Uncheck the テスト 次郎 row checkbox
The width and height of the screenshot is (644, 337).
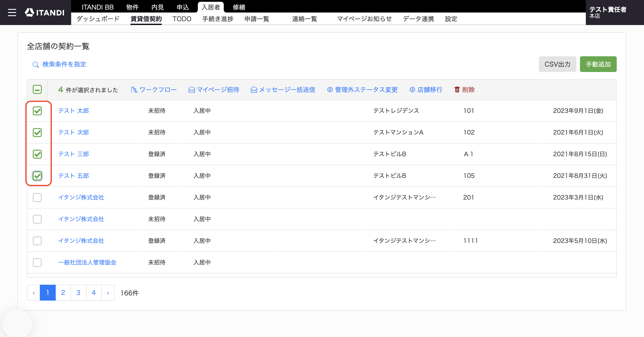pos(37,133)
